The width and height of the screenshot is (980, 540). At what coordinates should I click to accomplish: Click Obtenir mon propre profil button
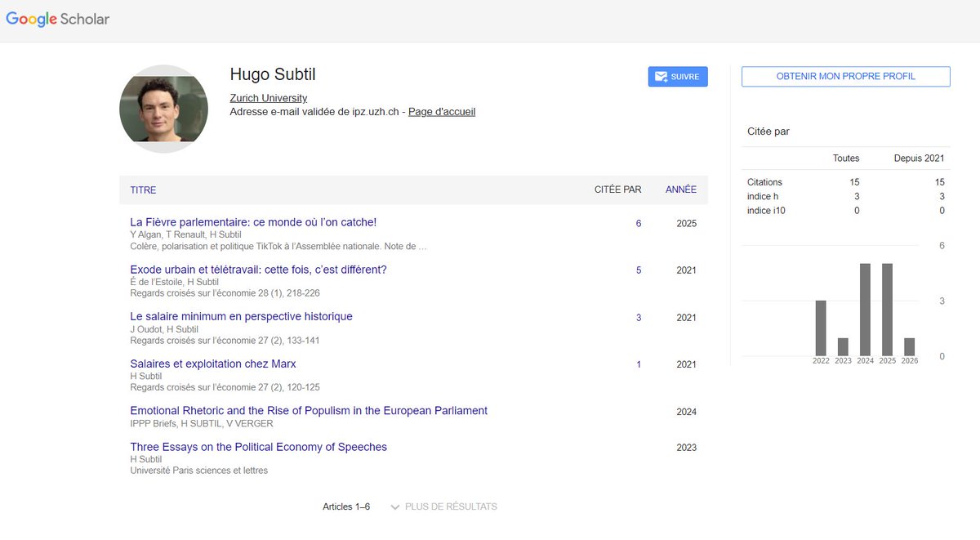(845, 77)
